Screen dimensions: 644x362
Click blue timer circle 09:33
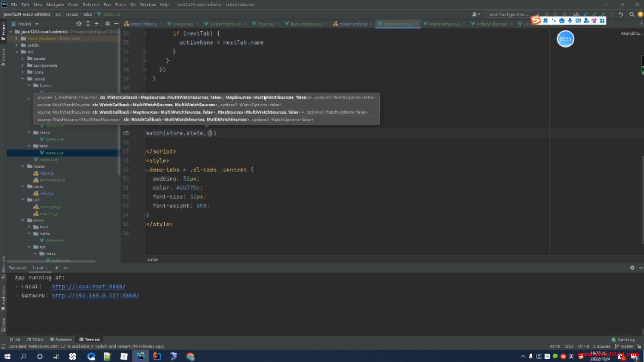pyautogui.click(x=566, y=39)
